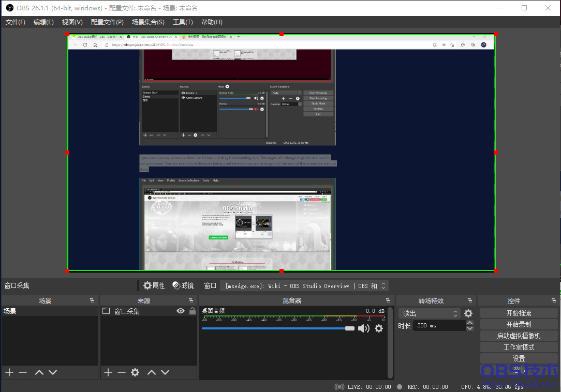Screen dimensions: 561x392
Task: Move scene down with arrow icon
Action: 53,372
